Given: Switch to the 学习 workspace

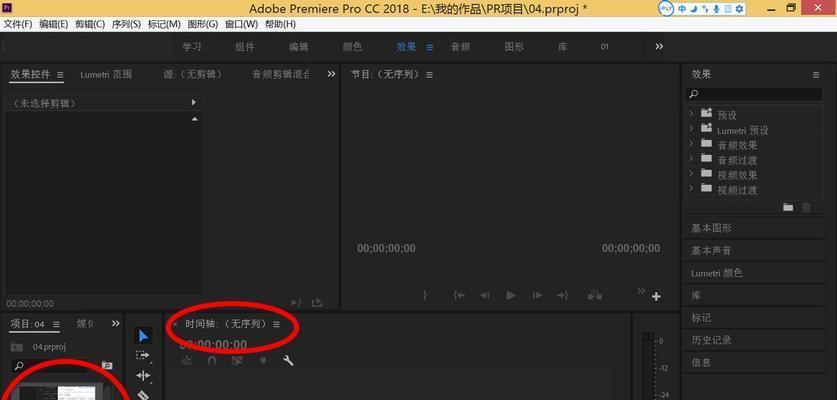Looking at the screenshot, I should click(192, 47).
